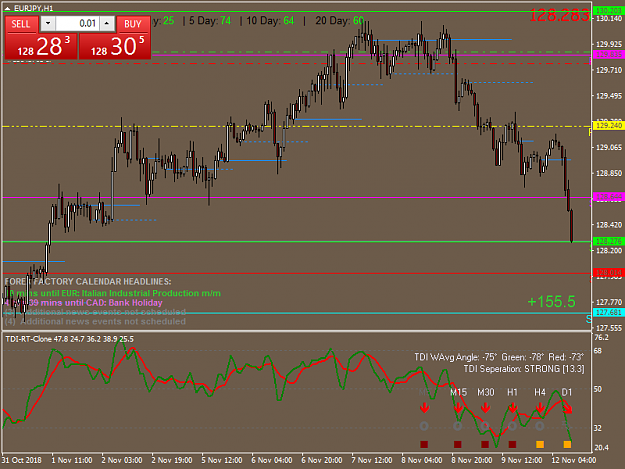Click the 128 30 buy price tile
The image size is (625, 469).
(115, 46)
